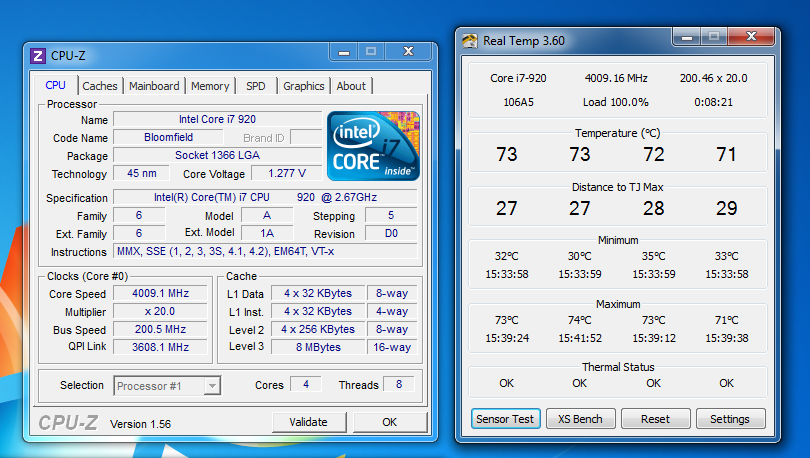Click the Validate button in CPU-Z

[308, 422]
